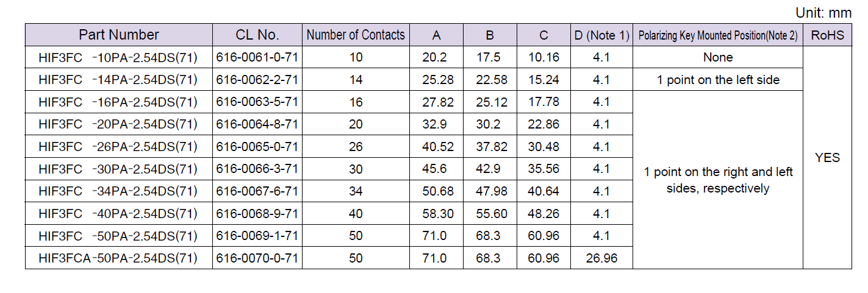Click the B value 47.98

pyautogui.click(x=492, y=191)
